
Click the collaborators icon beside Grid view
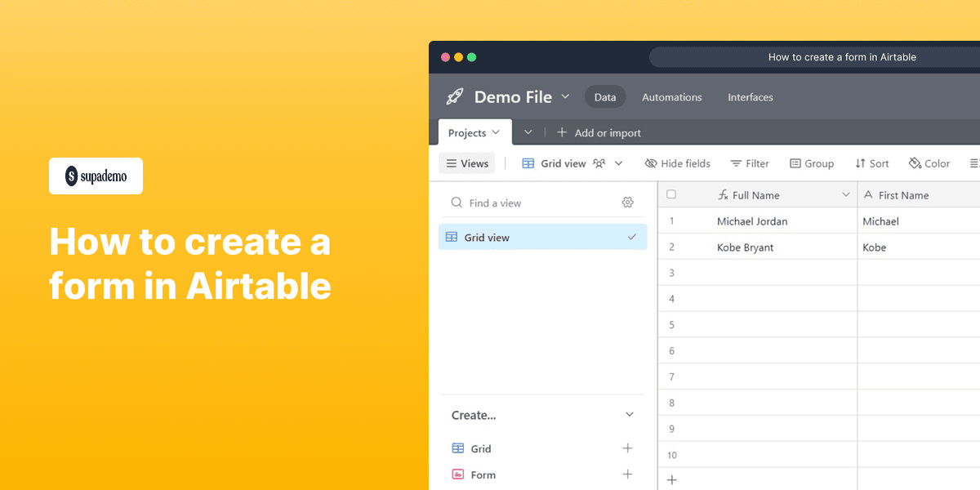click(599, 163)
